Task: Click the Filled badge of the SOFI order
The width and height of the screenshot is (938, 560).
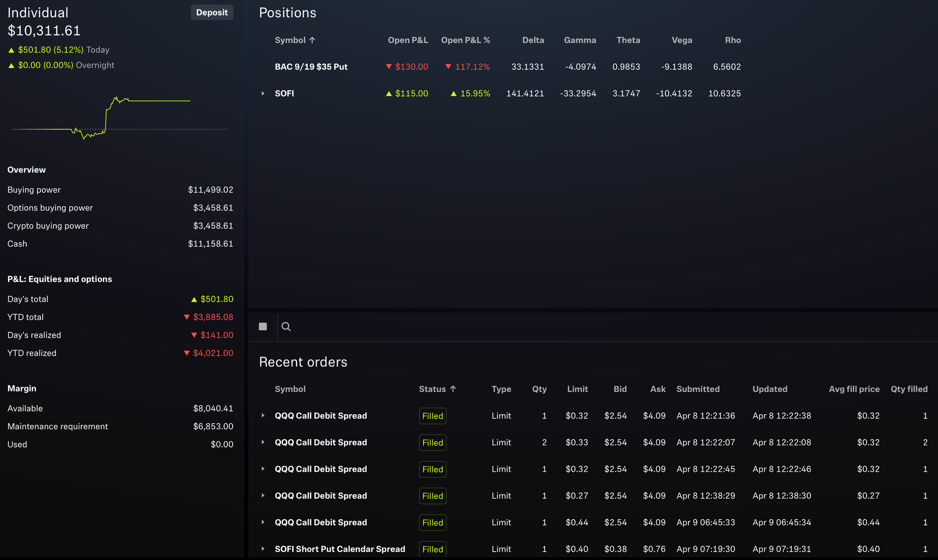Action: click(432, 549)
